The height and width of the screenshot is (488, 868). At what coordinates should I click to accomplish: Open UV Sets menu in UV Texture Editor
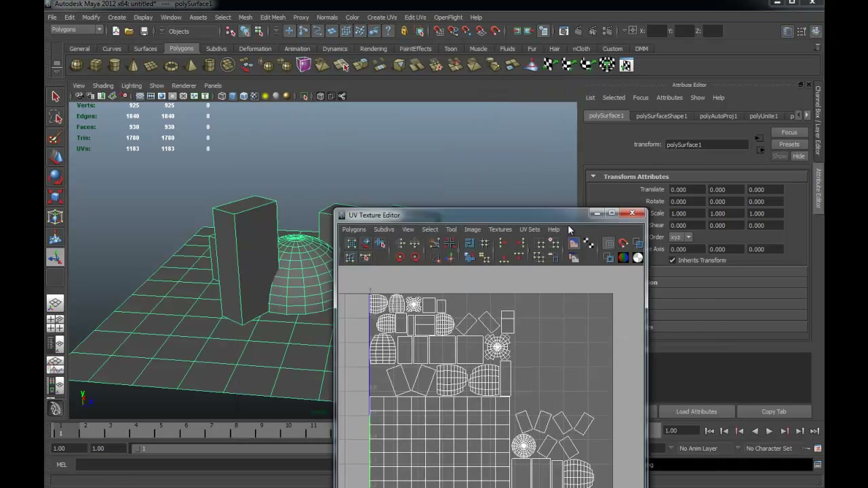(530, 229)
